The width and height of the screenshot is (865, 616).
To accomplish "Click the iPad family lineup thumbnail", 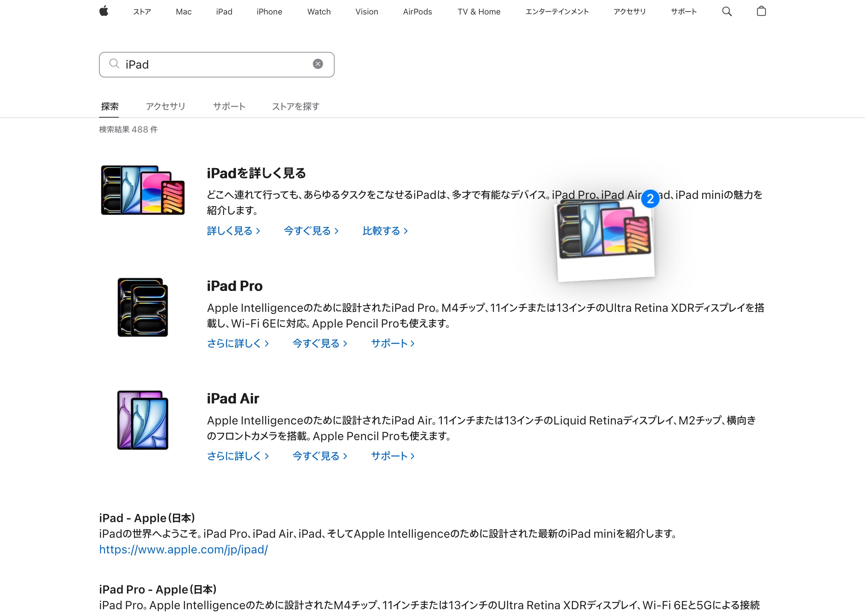I will [143, 190].
